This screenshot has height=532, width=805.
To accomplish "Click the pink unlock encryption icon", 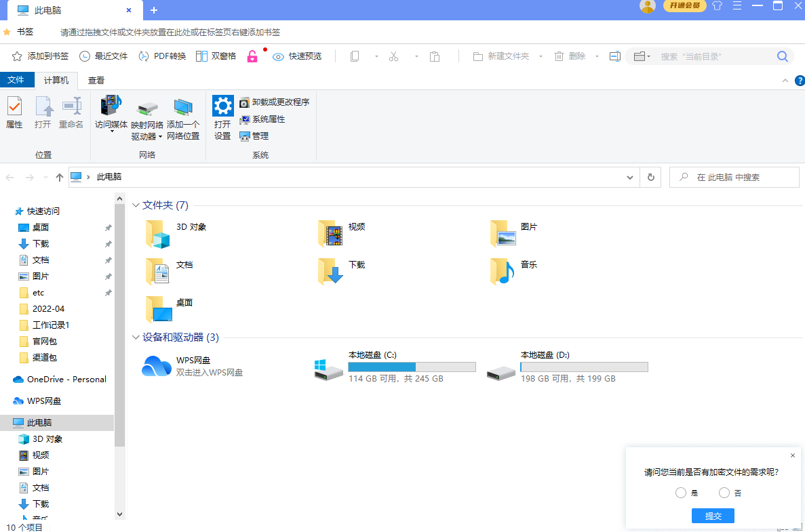I will tap(252, 56).
